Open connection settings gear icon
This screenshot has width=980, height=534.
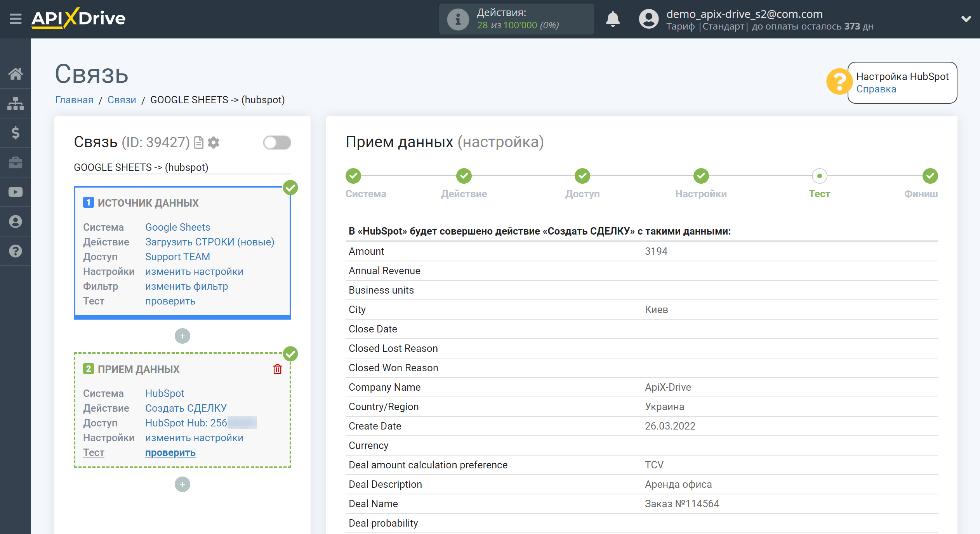tap(214, 143)
